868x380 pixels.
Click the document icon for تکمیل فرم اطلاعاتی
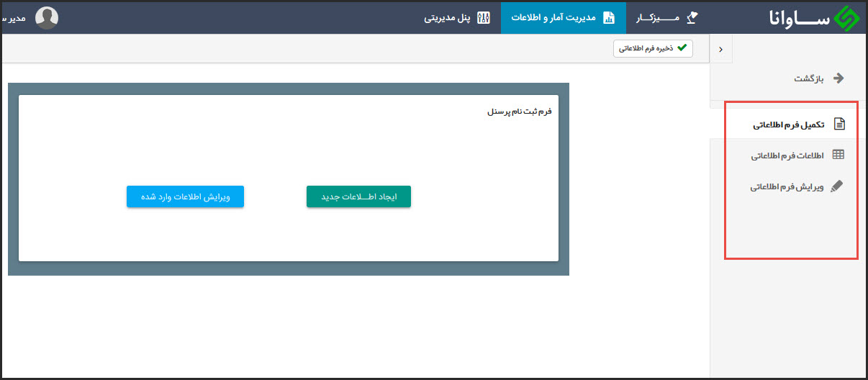[x=839, y=124]
